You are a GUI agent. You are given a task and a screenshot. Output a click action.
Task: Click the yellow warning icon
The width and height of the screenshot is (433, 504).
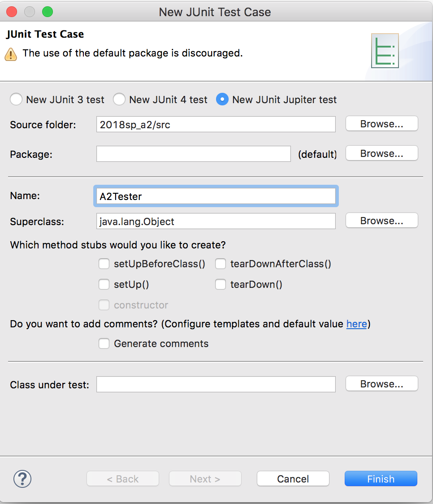pyautogui.click(x=11, y=54)
